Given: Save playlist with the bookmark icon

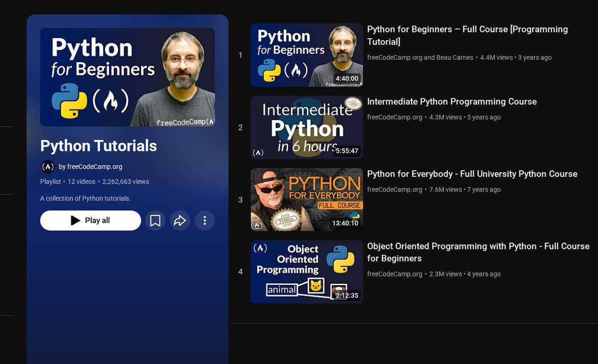Looking at the screenshot, I should click(155, 221).
